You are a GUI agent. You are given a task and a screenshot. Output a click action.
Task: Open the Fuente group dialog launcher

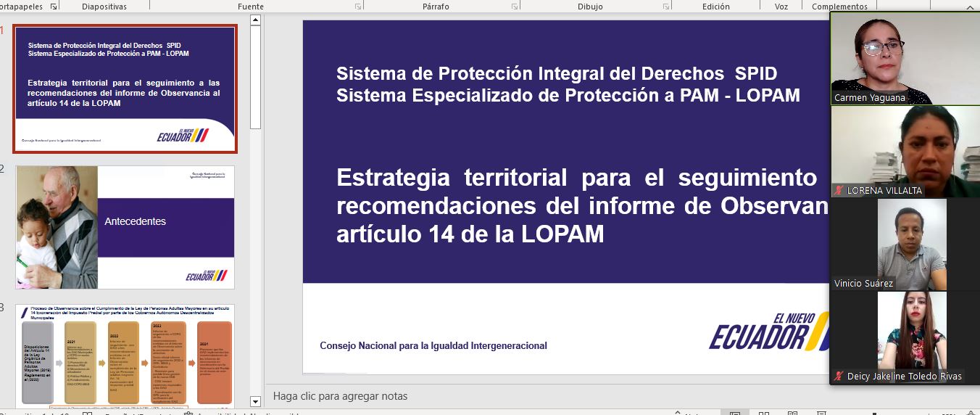pyautogui.click(x=358, y=7)
